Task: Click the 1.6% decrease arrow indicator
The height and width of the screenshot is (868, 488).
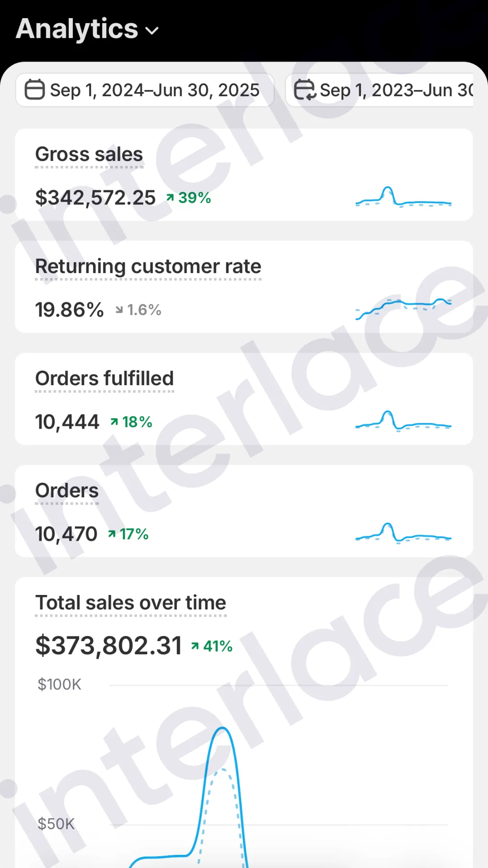Action: point(119,310)
